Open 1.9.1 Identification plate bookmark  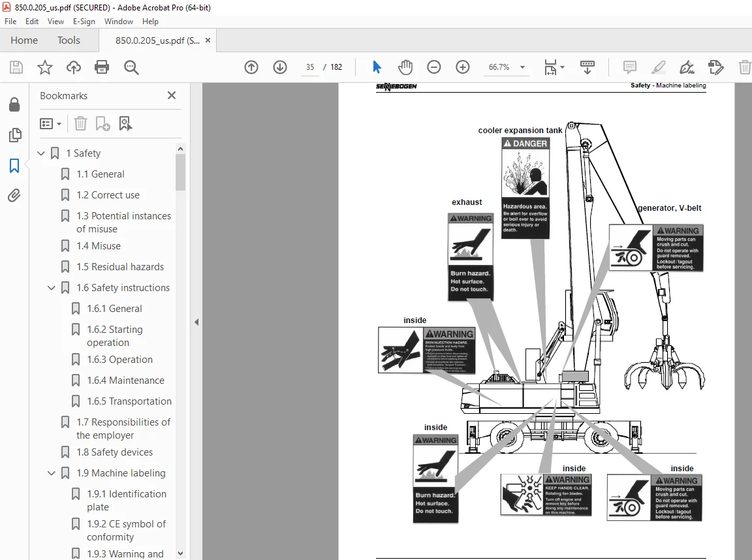126,501
